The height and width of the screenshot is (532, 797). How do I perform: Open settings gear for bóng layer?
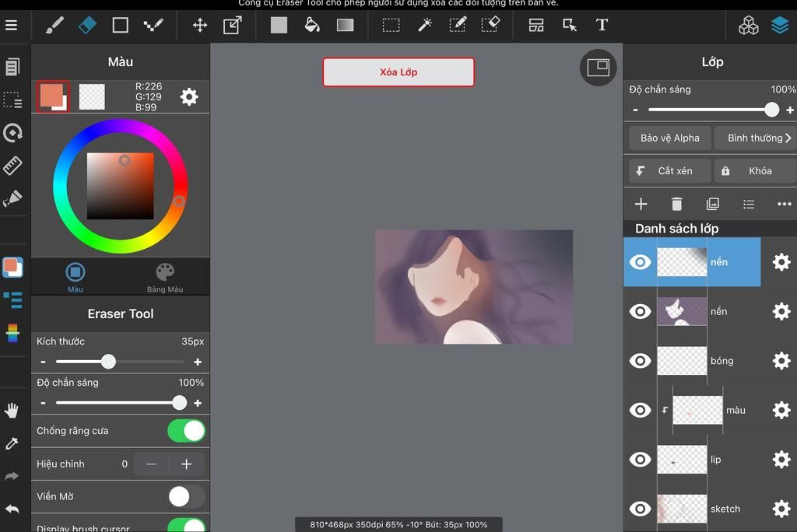click(781, 361)
